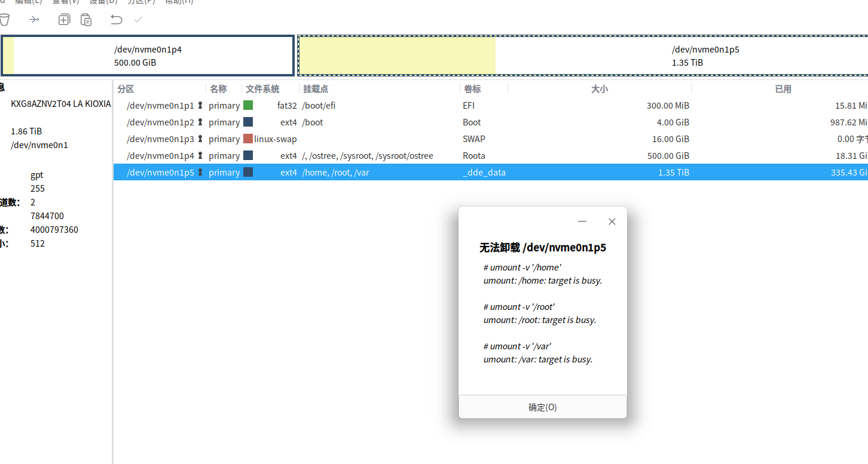Click the green fat32 filesystem color square
The image size is (868, 464).
coord(248,105)
